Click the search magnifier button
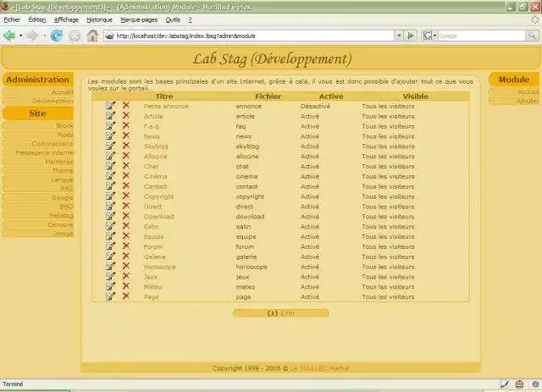 (532, 36)
